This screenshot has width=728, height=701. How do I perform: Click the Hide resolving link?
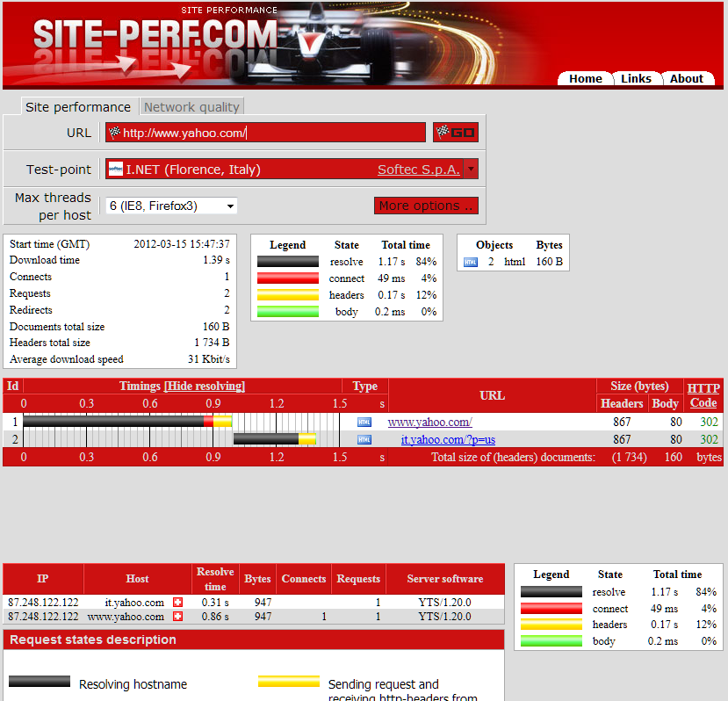pyautogui.click(x=205, y=386)
